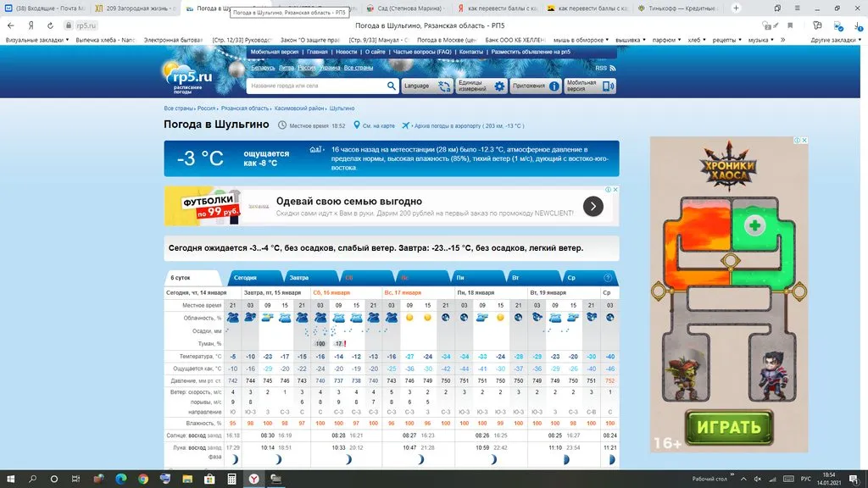Open См. на карте link
This screenshot has width=868, height=488.
(x=378, y=125)
